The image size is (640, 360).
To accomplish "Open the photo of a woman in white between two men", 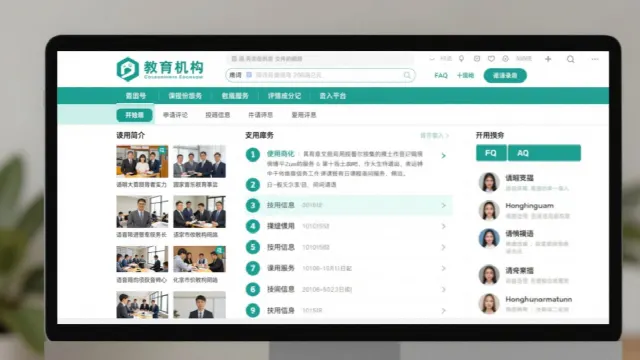I will click(x=142, y=162).
